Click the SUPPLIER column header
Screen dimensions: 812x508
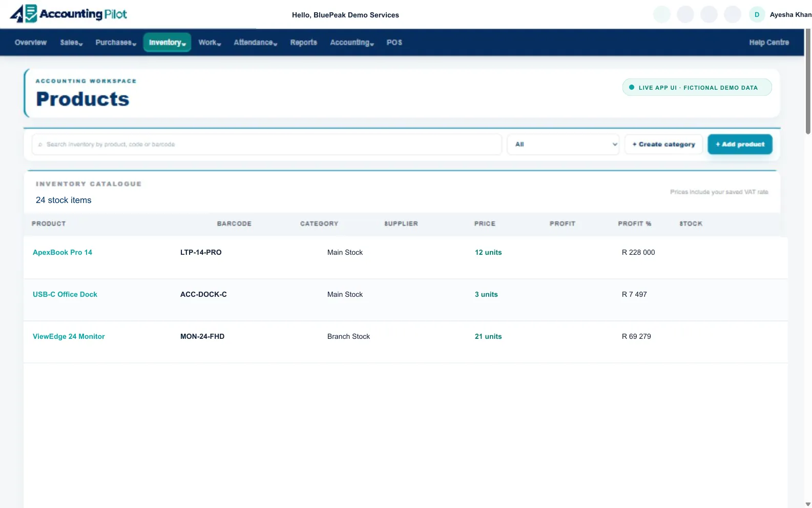tap(401, 224)
